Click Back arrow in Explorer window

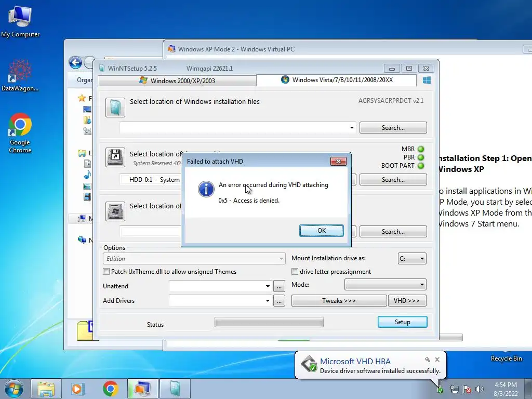[75, 63]
